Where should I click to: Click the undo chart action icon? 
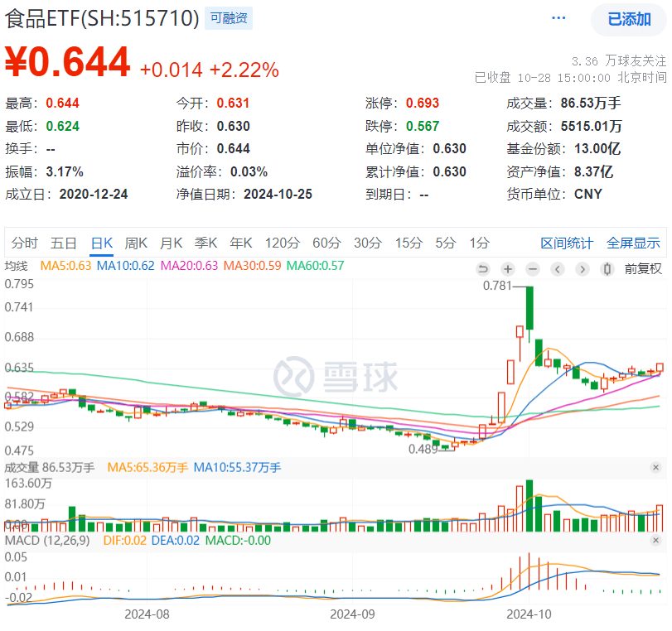point(483,269)
